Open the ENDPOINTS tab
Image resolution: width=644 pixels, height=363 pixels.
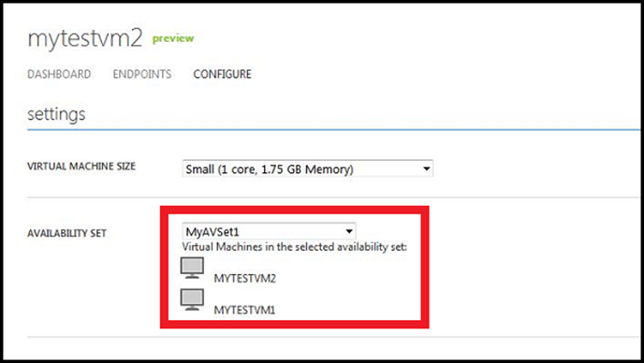click(x=142, y=74)
